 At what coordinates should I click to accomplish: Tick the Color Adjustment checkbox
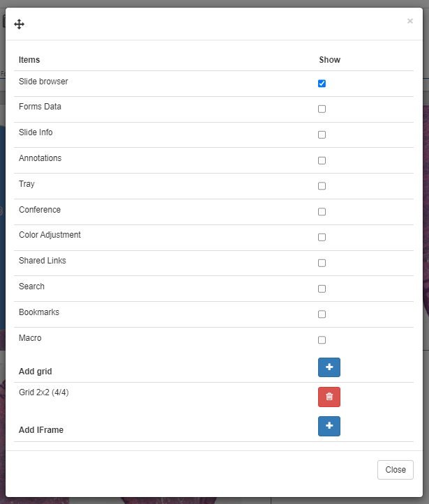[322, 237]
